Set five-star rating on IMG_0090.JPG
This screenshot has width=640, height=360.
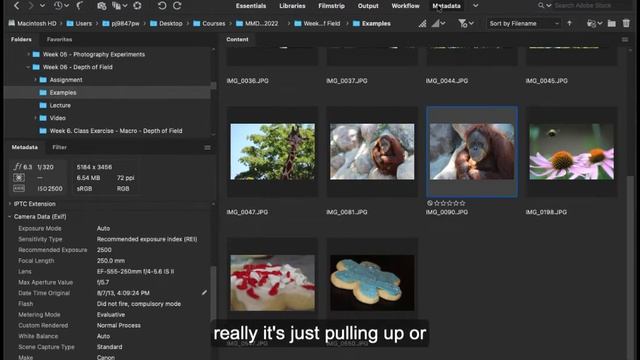pyautogui.click(x=462, y=203)
